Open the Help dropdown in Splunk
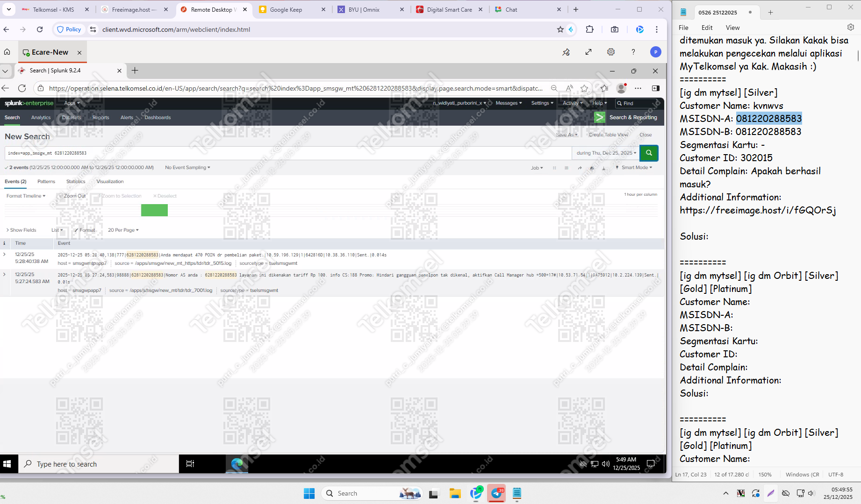 pyautogui.click(x=600, y=103)
